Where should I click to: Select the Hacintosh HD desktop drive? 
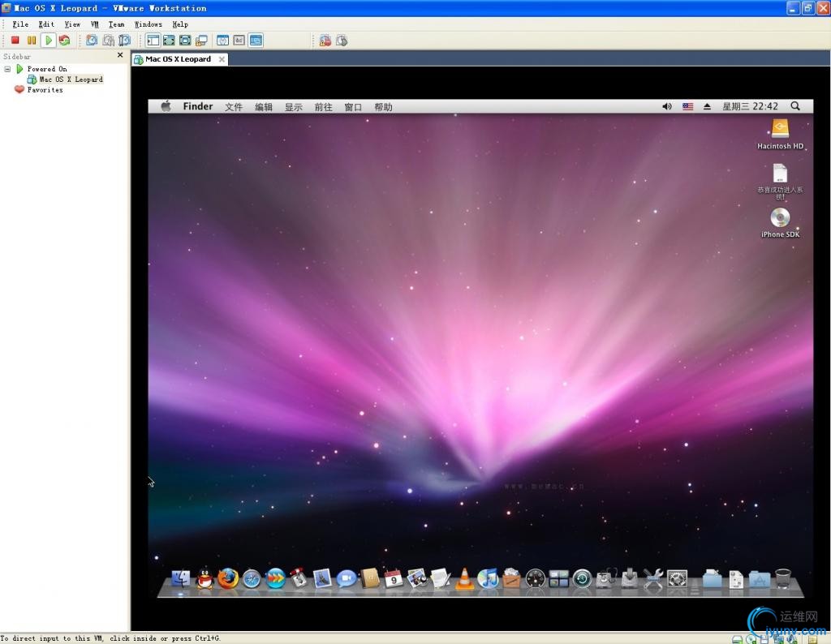tap(780, 135)
